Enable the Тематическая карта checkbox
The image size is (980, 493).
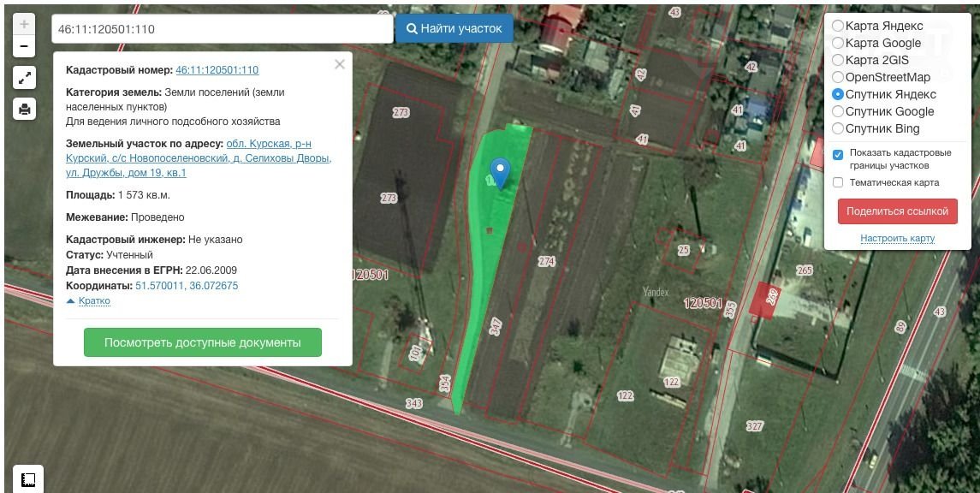pos(838,182)
